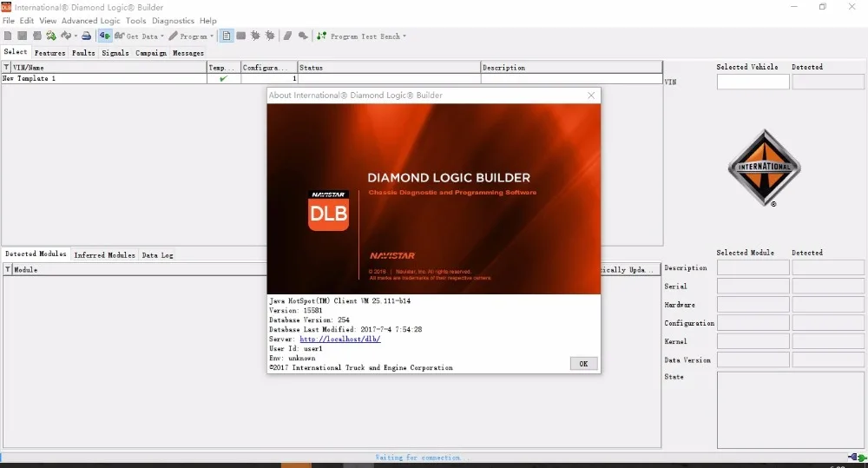The width and height of the screenshot is (868, 468).
Task: Open the Get Data dropdown arrow
Action: (162, 36)
